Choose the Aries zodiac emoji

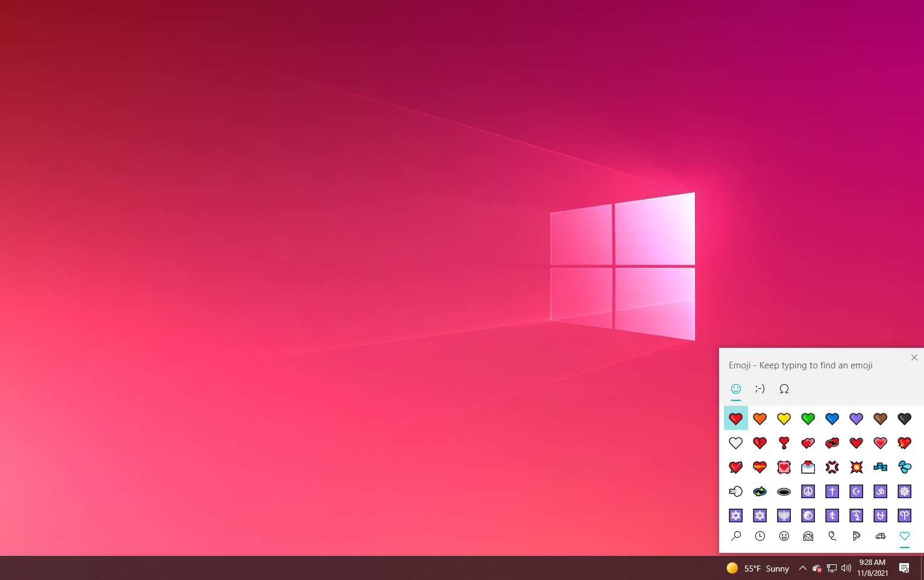tap(905, 515)
